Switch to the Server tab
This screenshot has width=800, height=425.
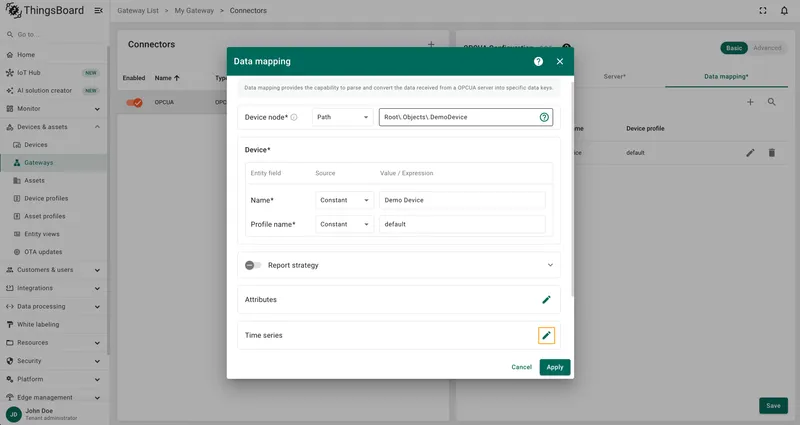[614, 77]
